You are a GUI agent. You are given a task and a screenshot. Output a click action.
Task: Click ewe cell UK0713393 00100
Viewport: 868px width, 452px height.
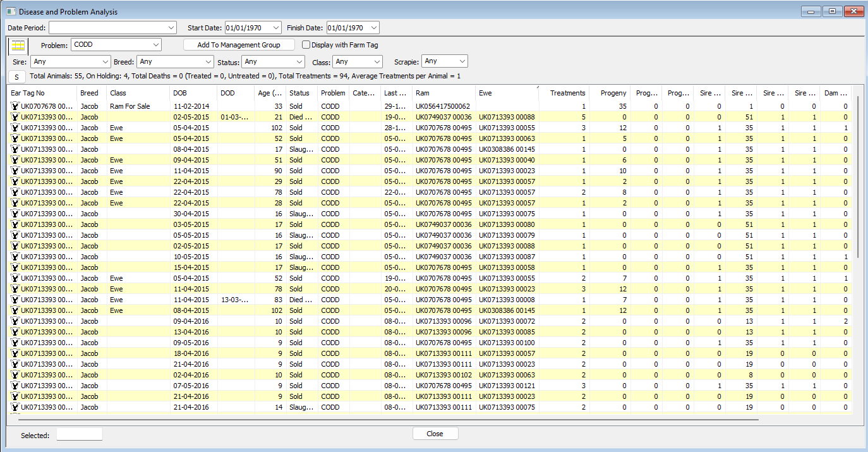click(x=507, y=343)
